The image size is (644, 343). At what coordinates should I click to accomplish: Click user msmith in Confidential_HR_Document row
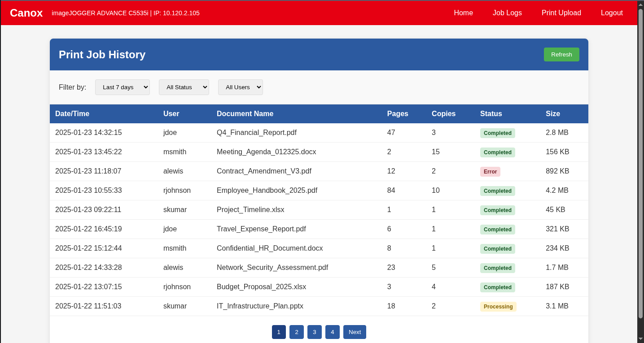(x=175, y=248)
